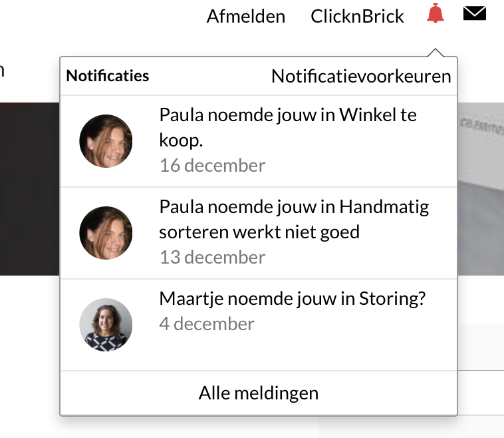This screenshot has height=438, width=504.
Task: Click Paula's avatar on the Handmatig sorteren notification
Action: [x=106, y=233]
